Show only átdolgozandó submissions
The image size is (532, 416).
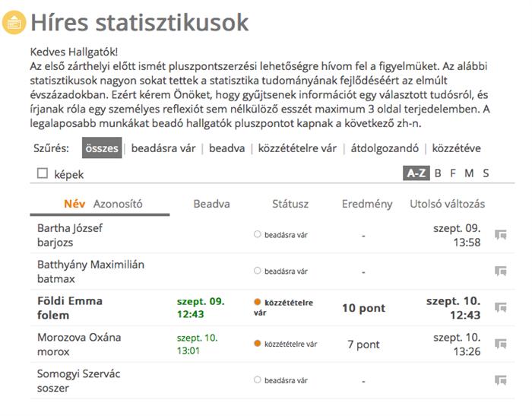point(385,148)
